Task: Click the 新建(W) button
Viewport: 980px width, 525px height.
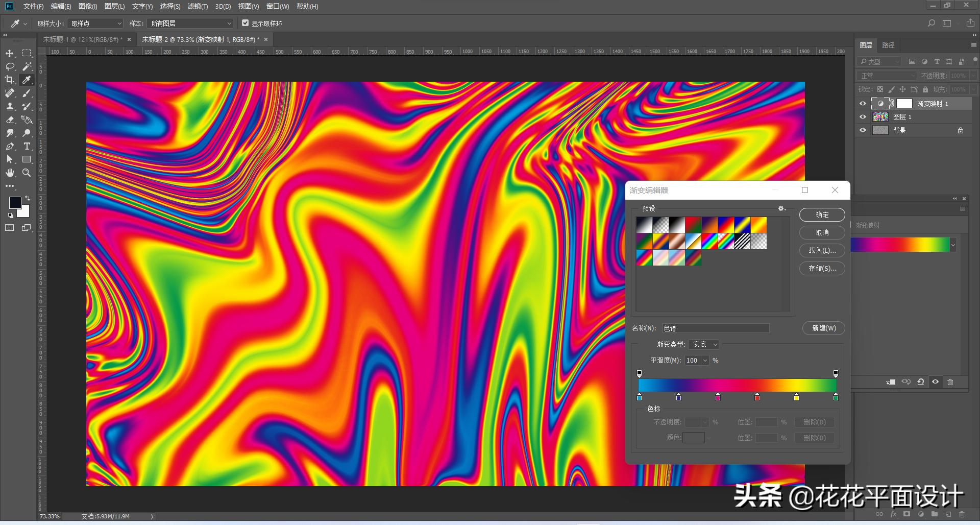Action: (824, 328)
